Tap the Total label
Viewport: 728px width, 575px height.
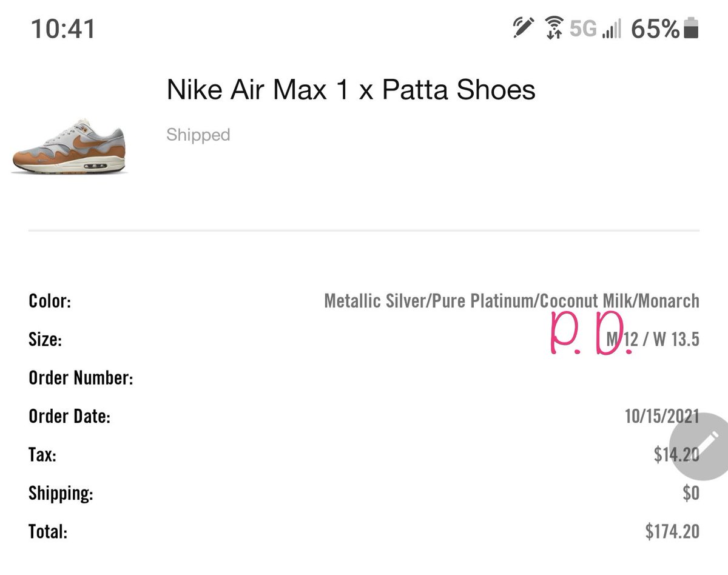coord(48,532)
